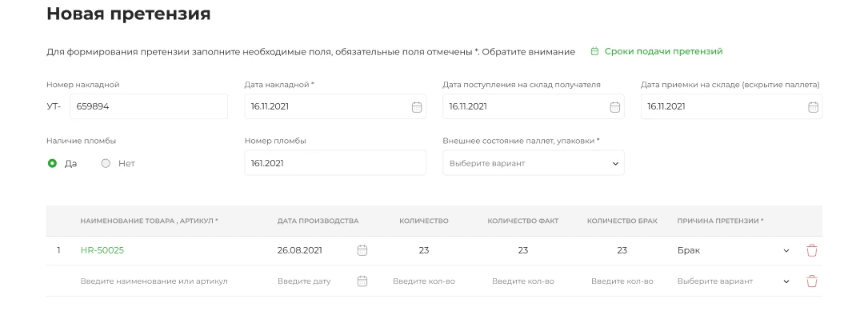This screenshot has width=868, height=311.
Task: Open the Брак reason dropdown
Action: coord(734,250)
